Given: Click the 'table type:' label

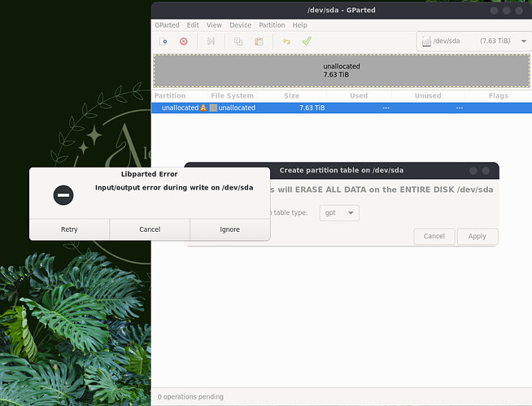Looking at the screenshot, I should [x=289, y=212].
